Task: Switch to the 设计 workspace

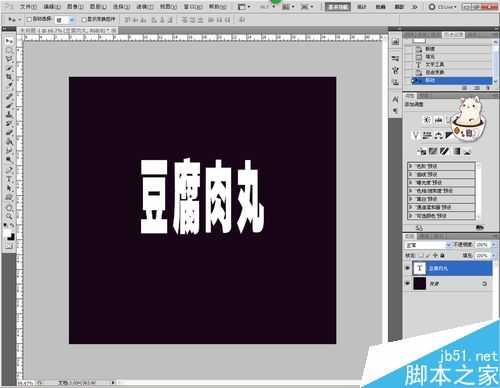Action: point(362,7)
